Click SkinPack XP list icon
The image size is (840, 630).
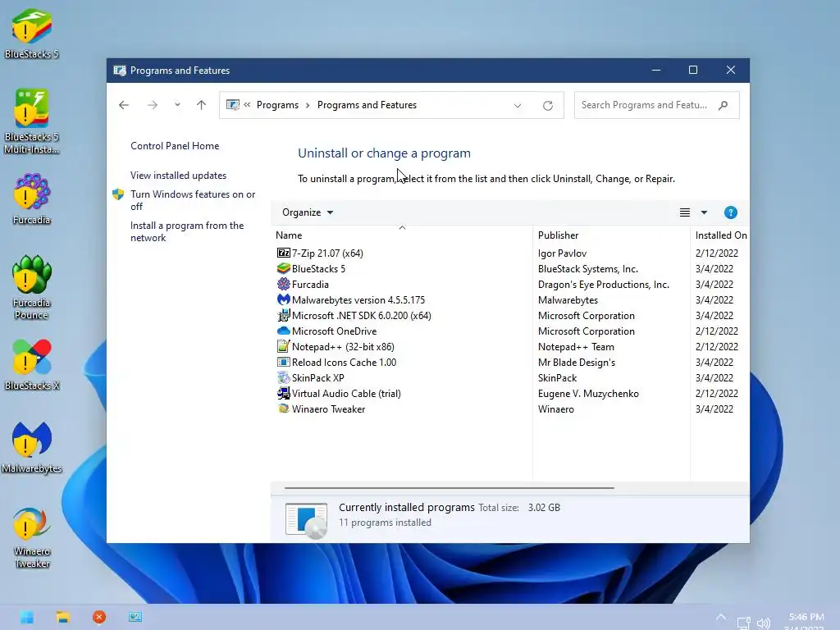pos(283,377)
